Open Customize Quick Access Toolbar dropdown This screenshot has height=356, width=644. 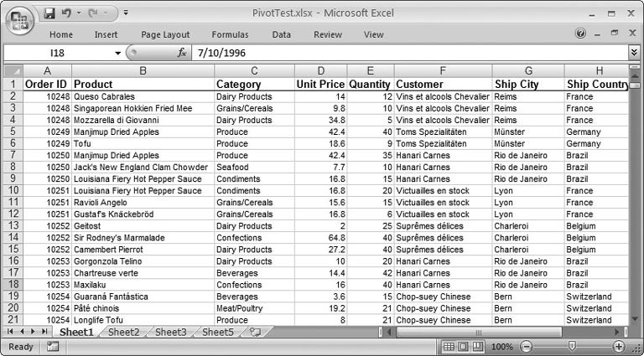pyautogui.click(x=126, y=13)
